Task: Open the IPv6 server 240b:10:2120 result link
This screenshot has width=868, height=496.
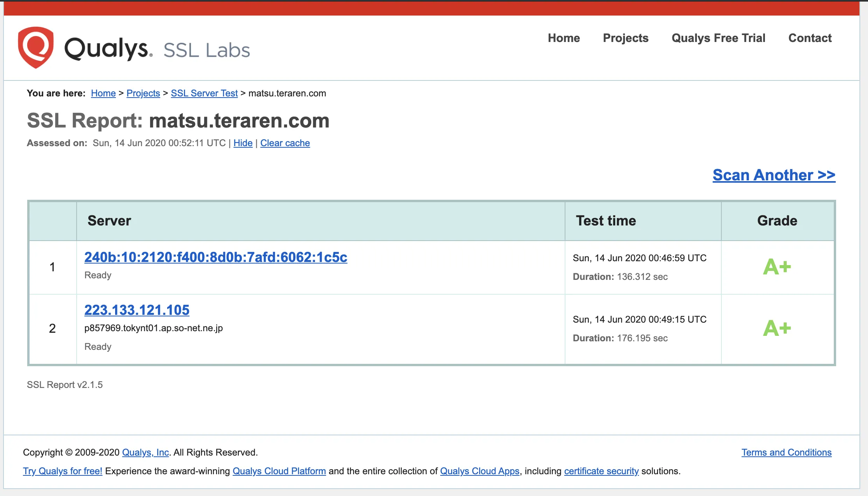Action: click(x=215, y=257)
